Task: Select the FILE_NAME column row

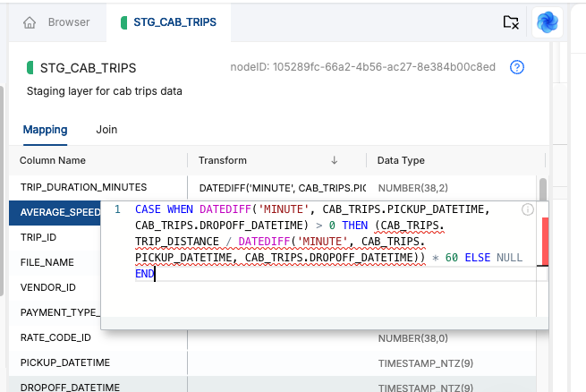Action: 55,263
